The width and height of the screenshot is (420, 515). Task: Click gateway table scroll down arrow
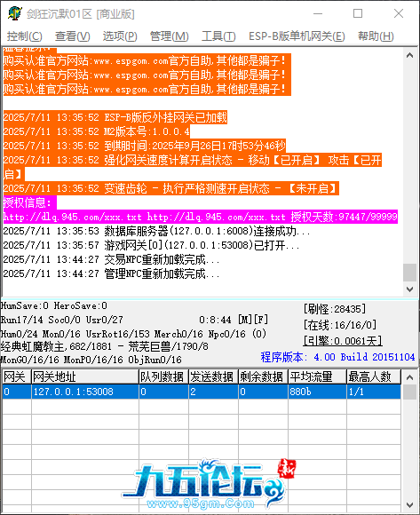point(409,504)
